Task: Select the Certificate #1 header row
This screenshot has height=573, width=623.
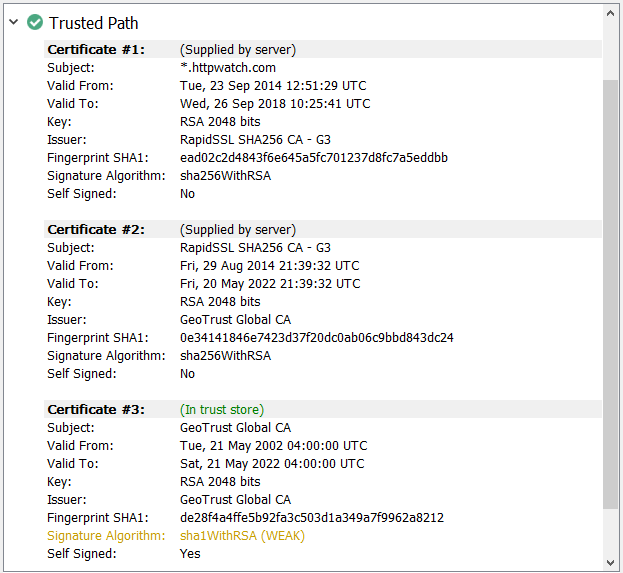Action: pyautogui.click(x=96, y=49)
